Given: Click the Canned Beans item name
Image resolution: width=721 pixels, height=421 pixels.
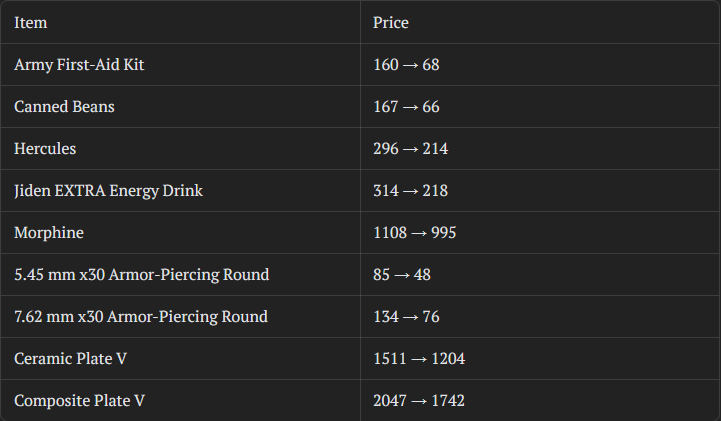Looking at the screenshot, I should point(64,106).
